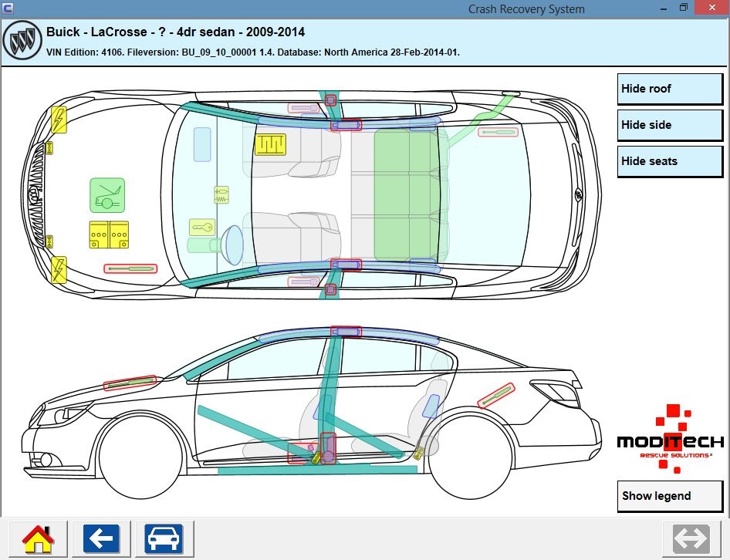This screenshot has width=730, height=560.
Task: Navigate back with the blue arrow
Action: [x=100, y=538]
